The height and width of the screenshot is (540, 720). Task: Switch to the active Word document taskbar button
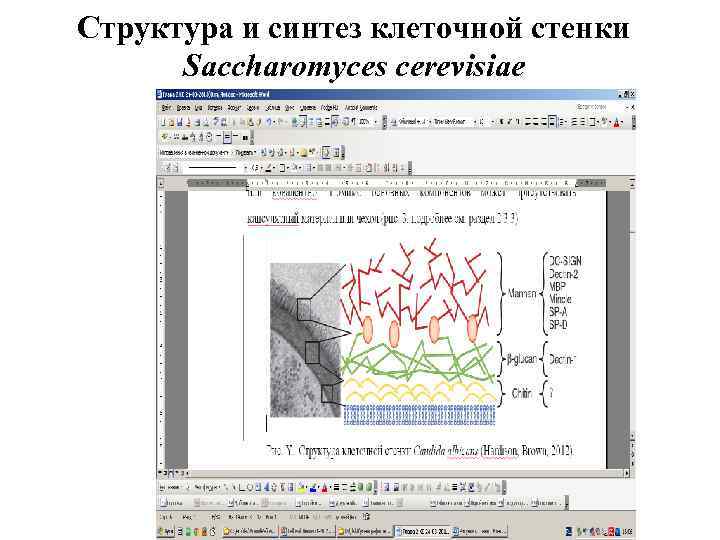pos(421,531)
